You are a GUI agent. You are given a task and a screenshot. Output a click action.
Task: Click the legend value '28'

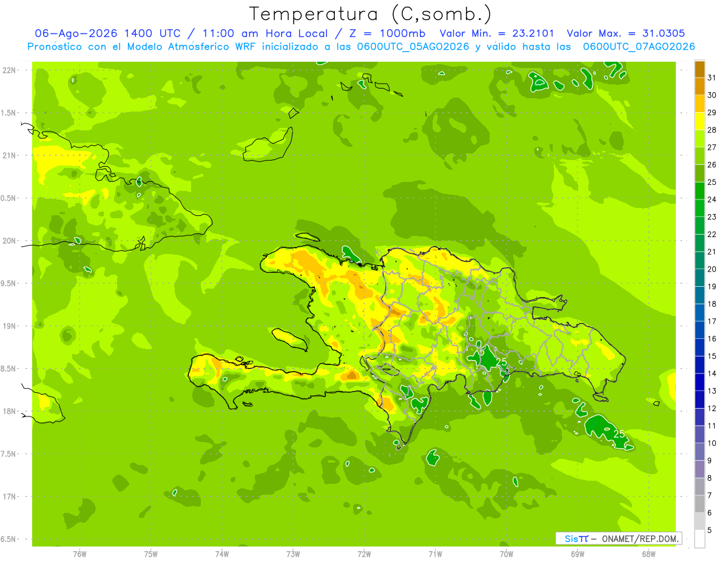(712, 130)
